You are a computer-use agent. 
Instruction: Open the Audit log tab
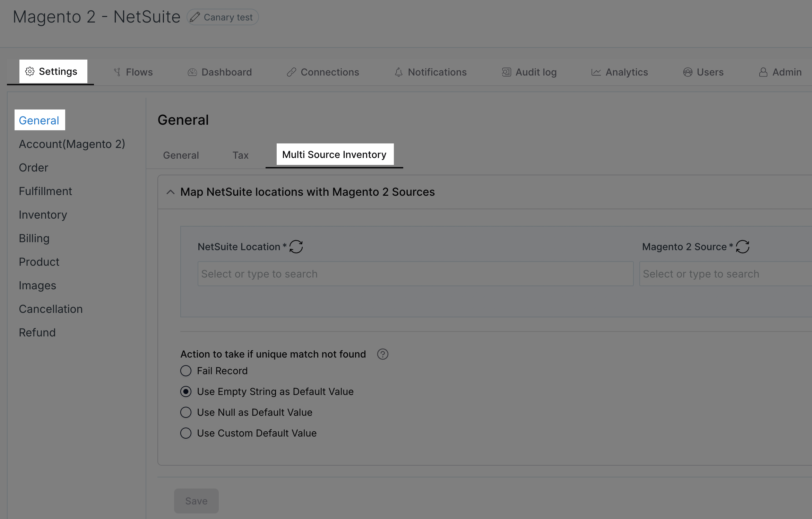pos(529,72)
